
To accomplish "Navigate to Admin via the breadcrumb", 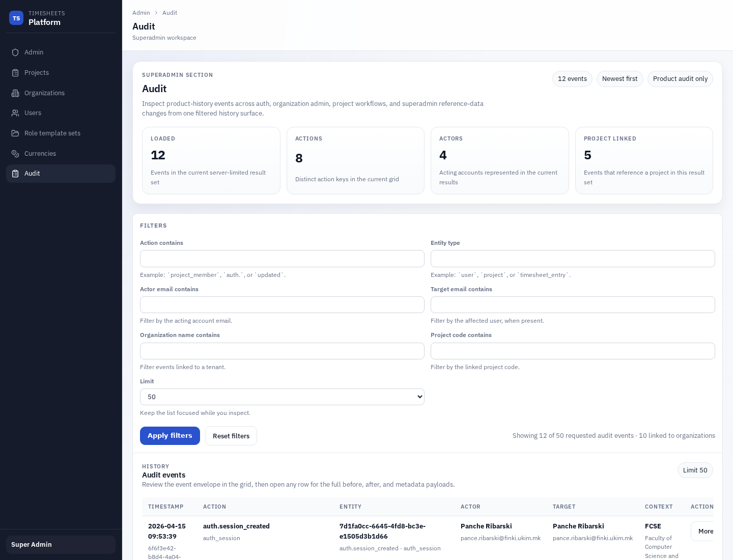I will 141,13.
